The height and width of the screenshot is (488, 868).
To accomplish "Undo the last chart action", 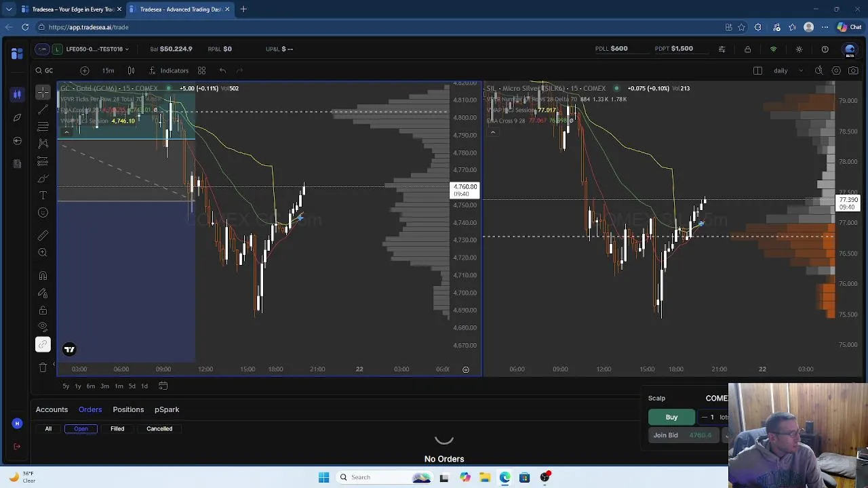I will 222,70.
